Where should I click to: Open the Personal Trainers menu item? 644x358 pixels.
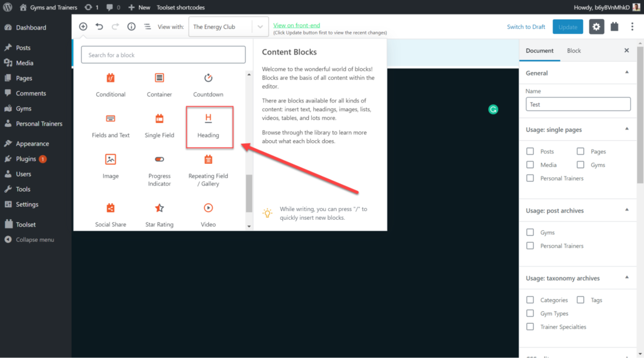pos(36,124)
